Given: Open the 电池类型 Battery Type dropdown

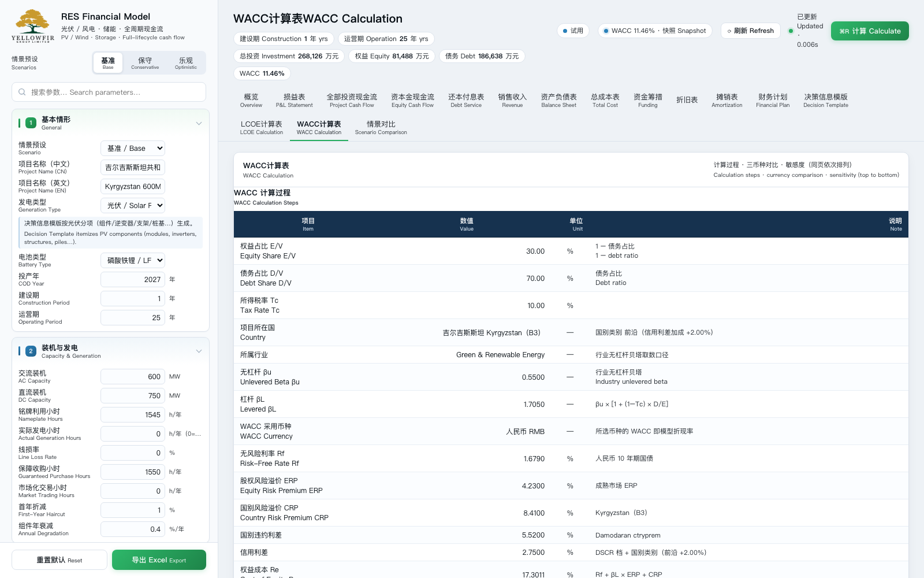Looking at the screenshot, I should [133, 261].
